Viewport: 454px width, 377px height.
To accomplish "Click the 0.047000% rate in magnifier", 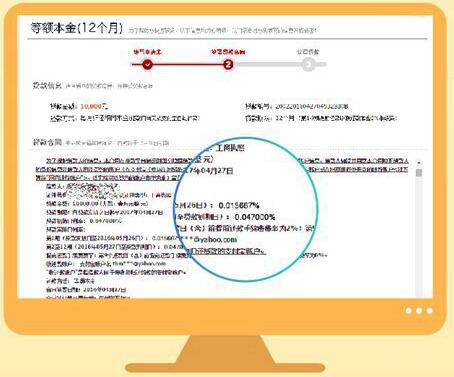I will coord(255,217).
